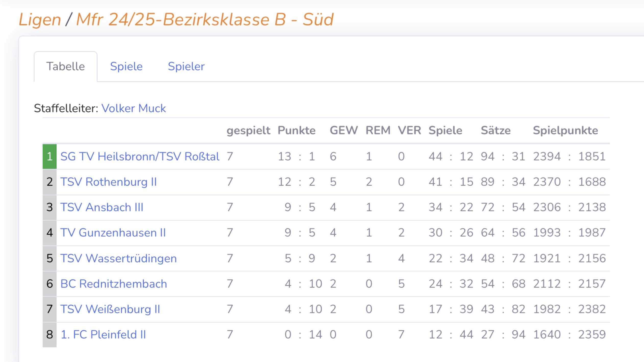Open team TSV Wassertrüdingen

click(x=118, y=258)
